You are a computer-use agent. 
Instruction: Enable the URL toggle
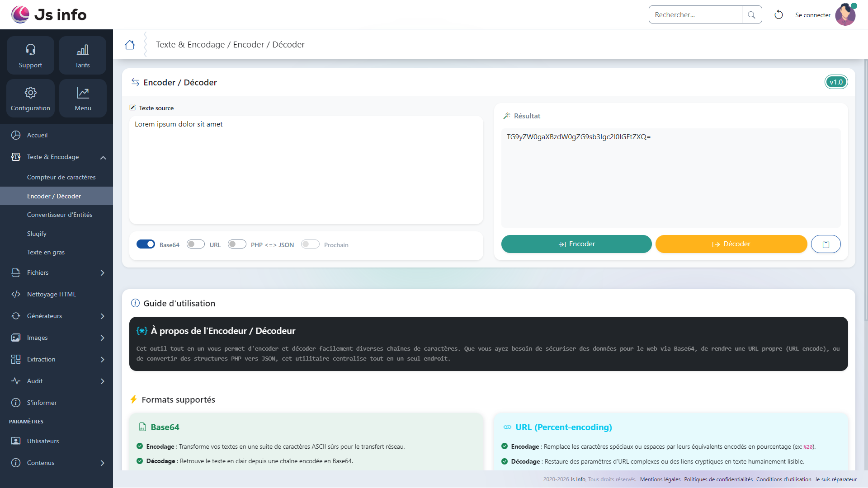[196, 244]
